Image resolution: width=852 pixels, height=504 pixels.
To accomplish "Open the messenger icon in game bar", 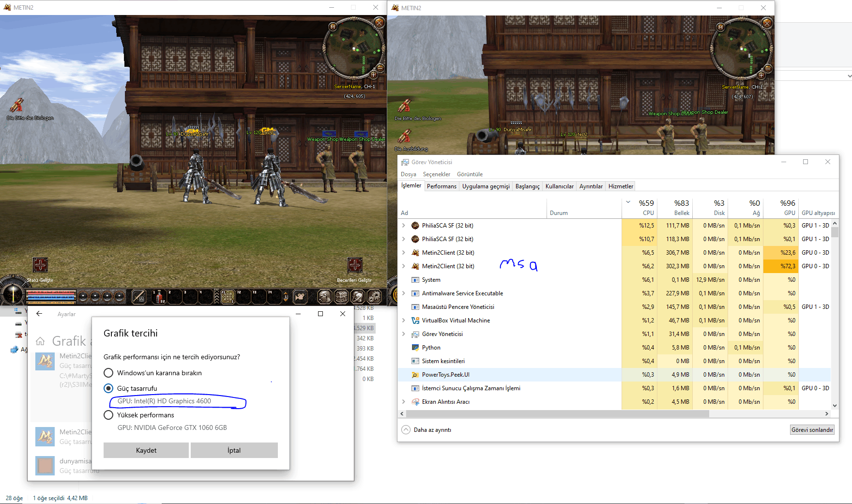I will pyautogui.click(x=358, y=296).
